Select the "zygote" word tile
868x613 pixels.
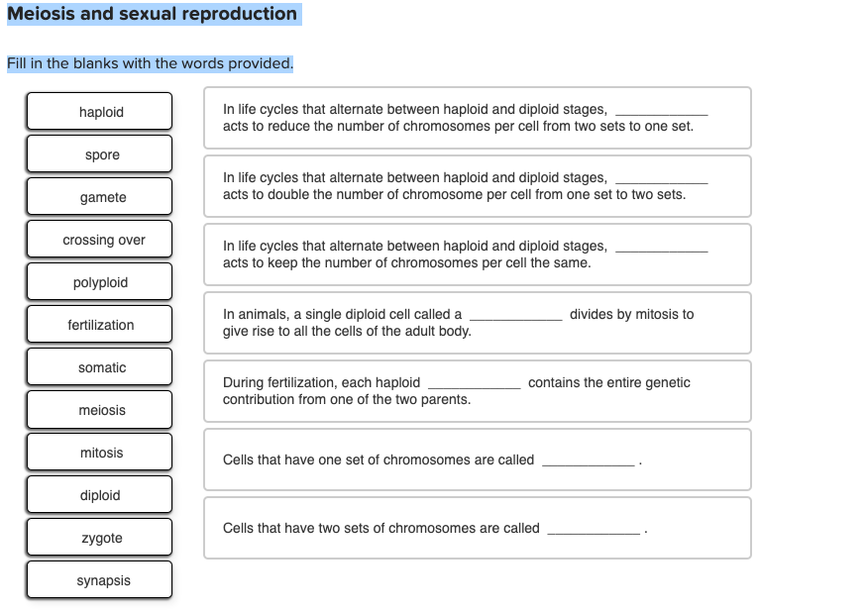(x=99, y=537)
